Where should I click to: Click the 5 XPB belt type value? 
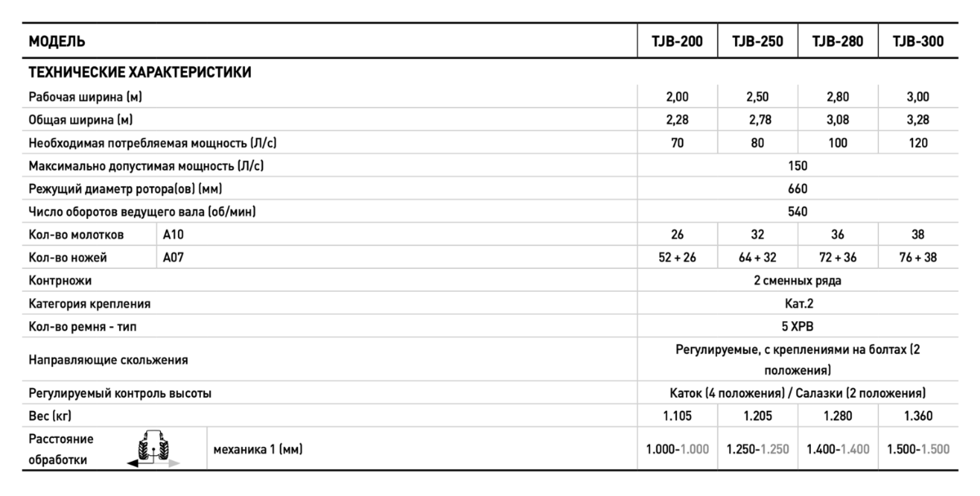click(797, 327)
